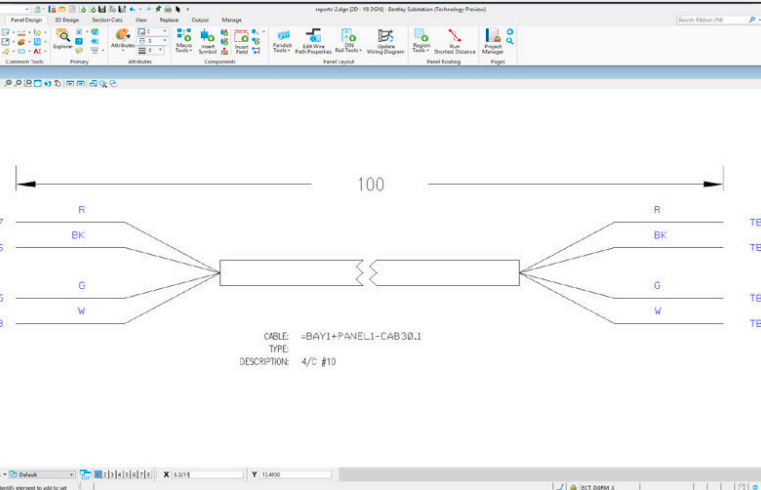The width and height of the screenshot is (761, 490).
Task: Expand the Macro Tools dropdown
Action: [x=184, y=41]
